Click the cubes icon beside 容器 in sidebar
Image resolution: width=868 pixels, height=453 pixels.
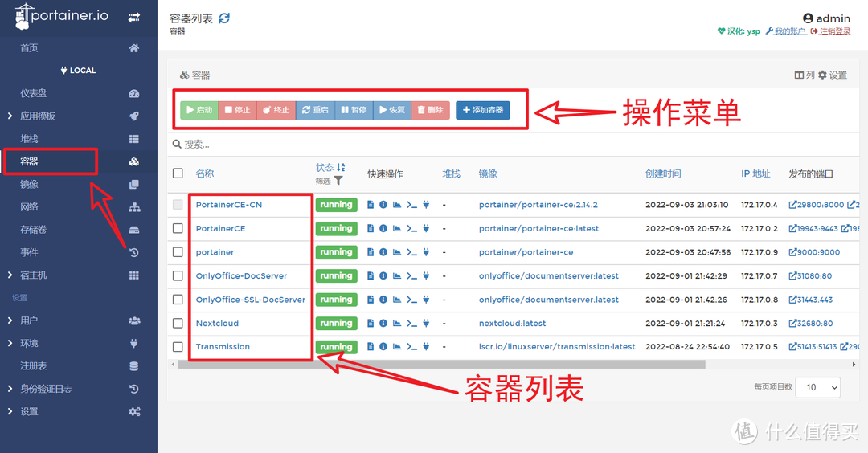click(x=134, y=161)
